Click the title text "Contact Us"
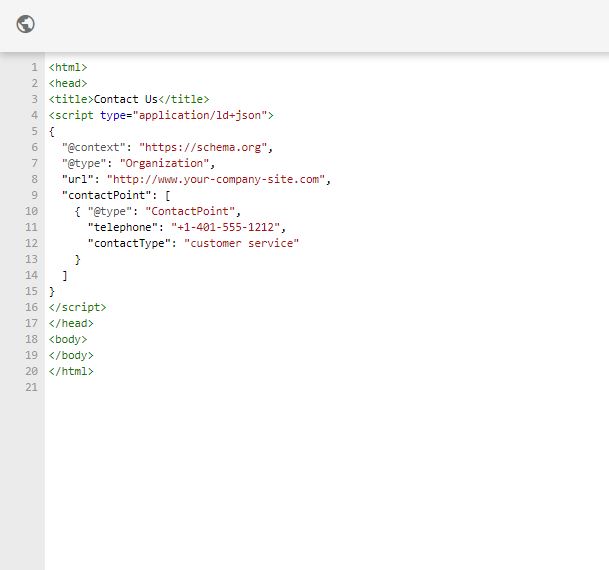The width and height of the screenshot is (609, 570). [126, 99]
